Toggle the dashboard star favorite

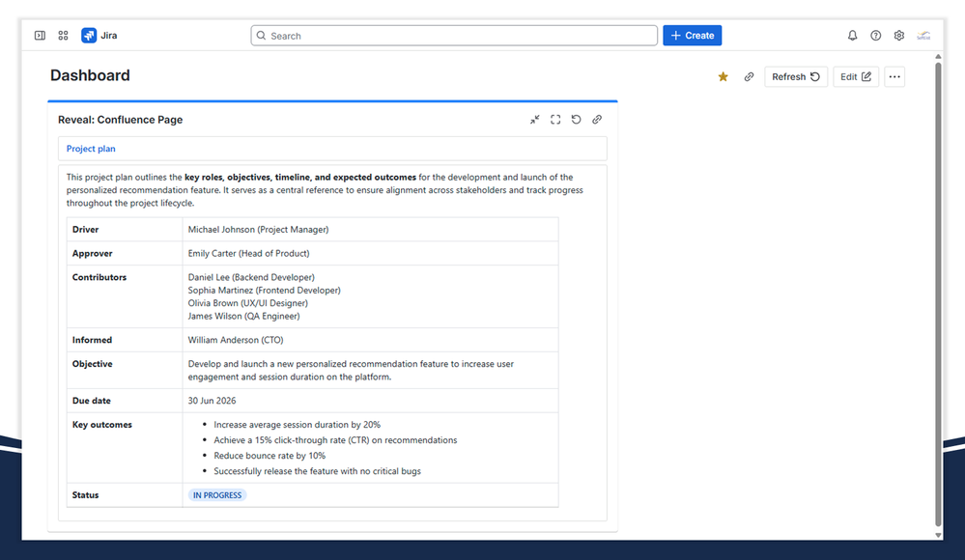(x=724, y=77)
